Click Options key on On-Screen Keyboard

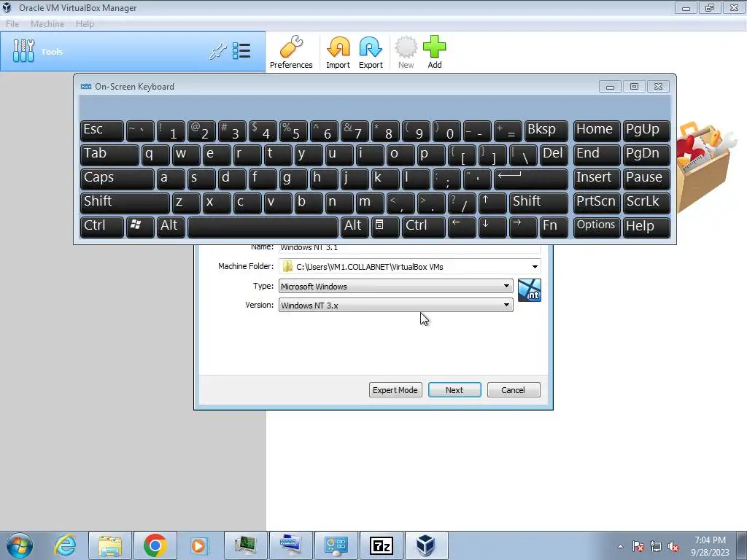597,227
